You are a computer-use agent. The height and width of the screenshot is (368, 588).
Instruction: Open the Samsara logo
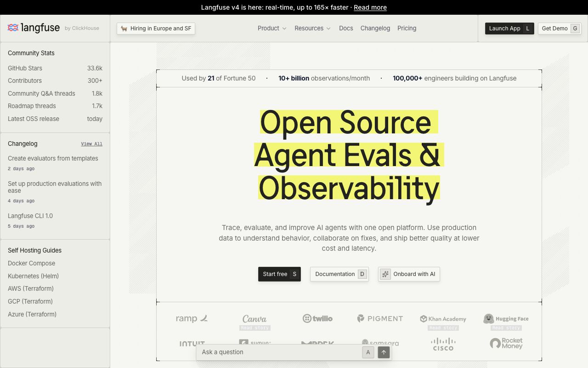click(380, 343)
